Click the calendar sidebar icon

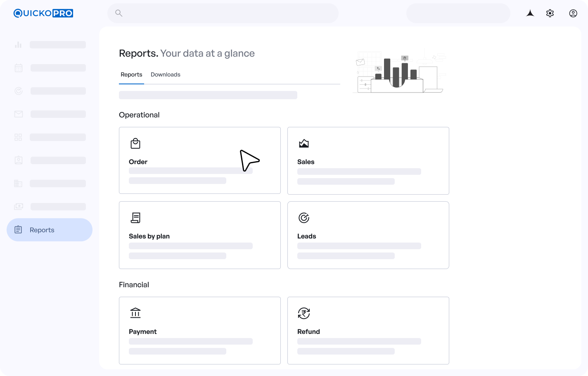click(x=19, y=68)
